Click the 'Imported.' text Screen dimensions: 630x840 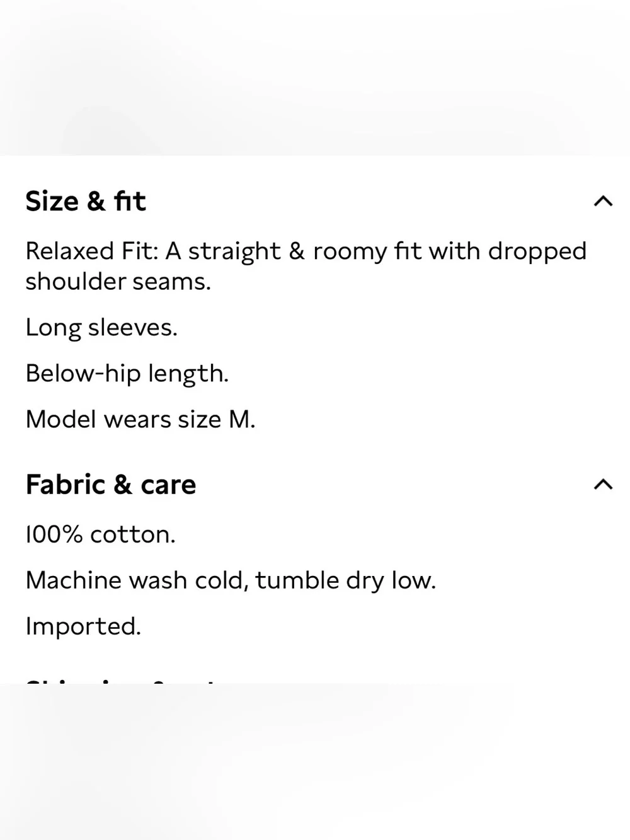tap(83, 626)
